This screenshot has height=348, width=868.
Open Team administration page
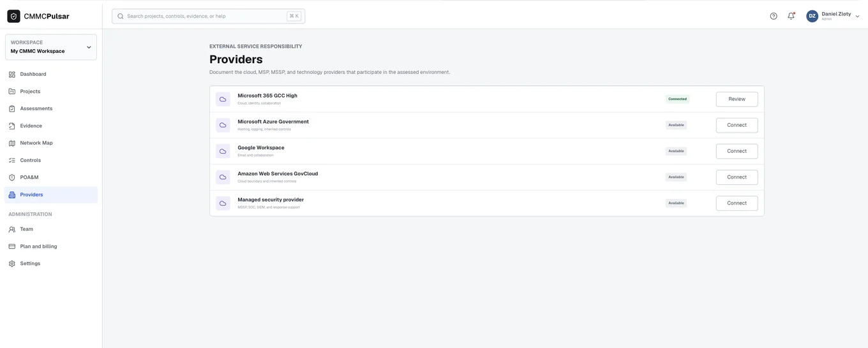pos(51,229)
